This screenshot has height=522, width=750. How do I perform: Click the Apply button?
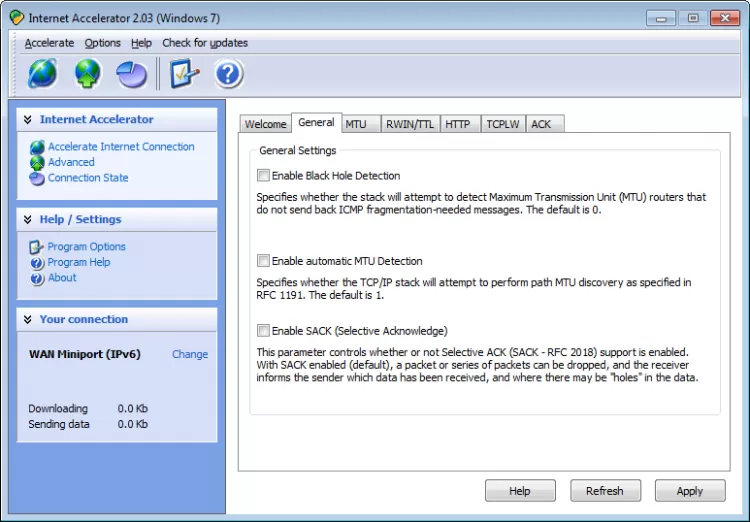coord(690,490)
